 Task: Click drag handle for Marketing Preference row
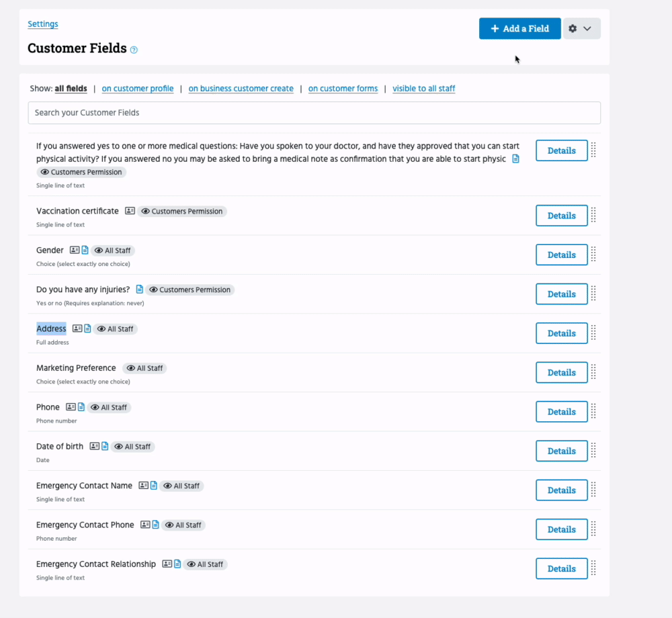tap(593, 372)
